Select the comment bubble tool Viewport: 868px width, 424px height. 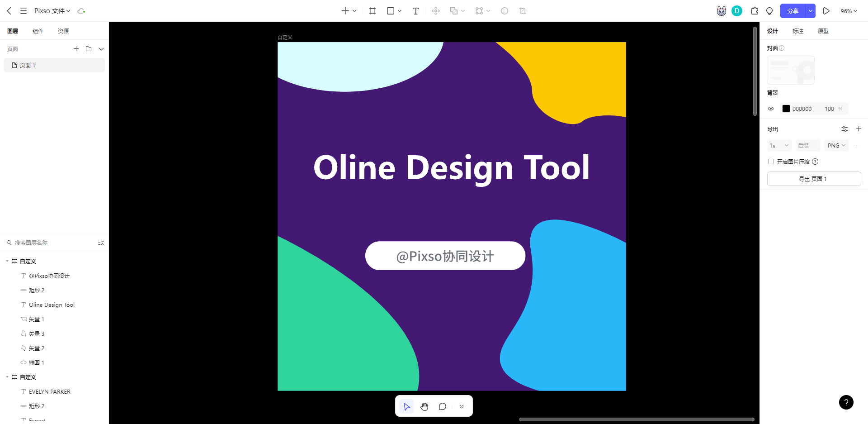pyautogui.click(x=443, y=406)
